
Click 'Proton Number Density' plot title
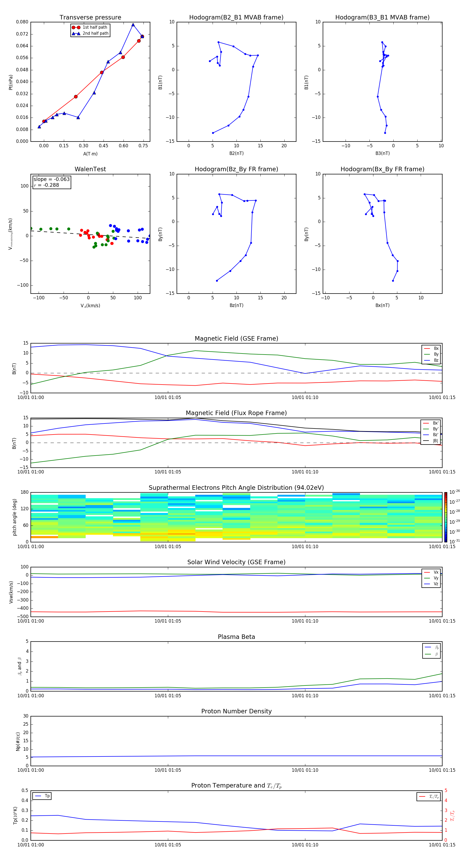point(236,711)
